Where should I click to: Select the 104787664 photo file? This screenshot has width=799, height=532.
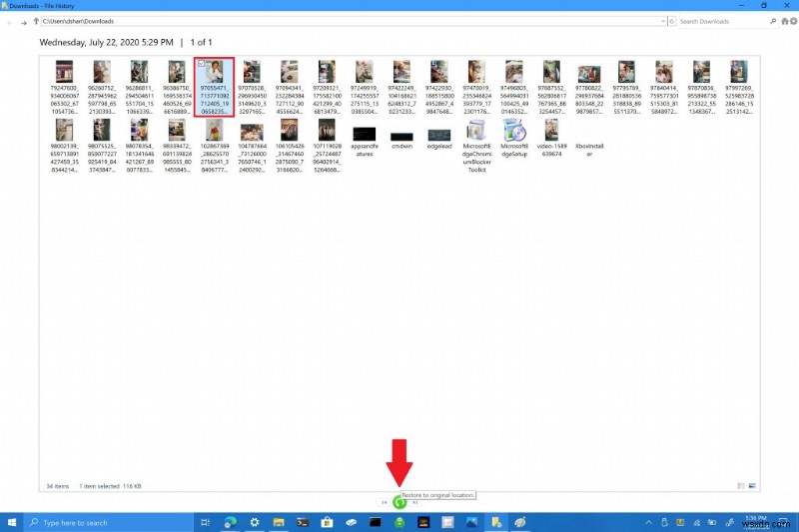[x=252, y=146]
